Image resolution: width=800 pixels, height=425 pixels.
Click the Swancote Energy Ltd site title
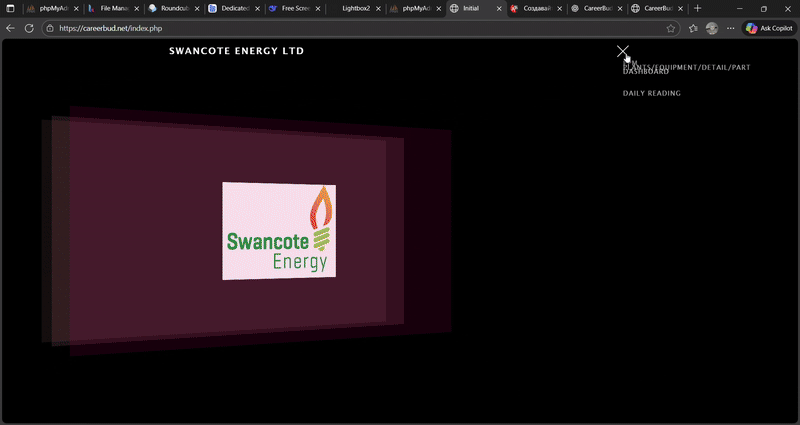(x=237, y=51)
